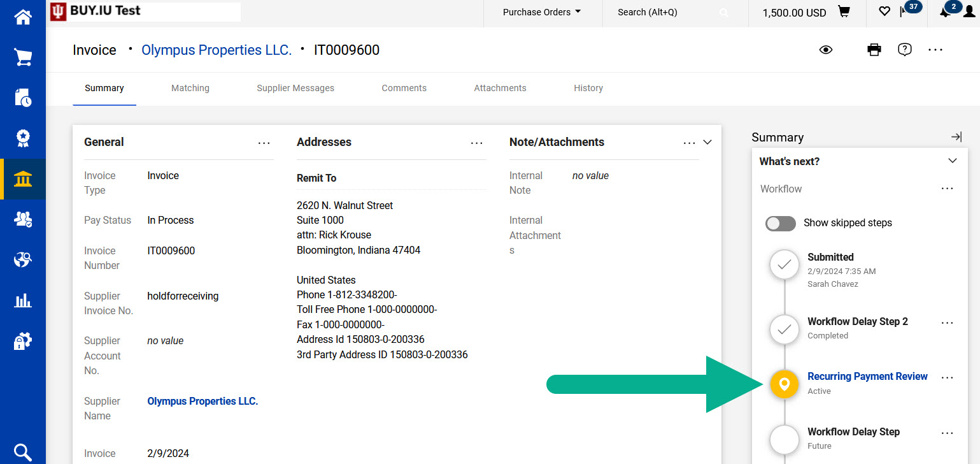Open the Reporting bar-chart sidebar icon
This screenshot has height=464, width=980.
(x=23, y=300)
